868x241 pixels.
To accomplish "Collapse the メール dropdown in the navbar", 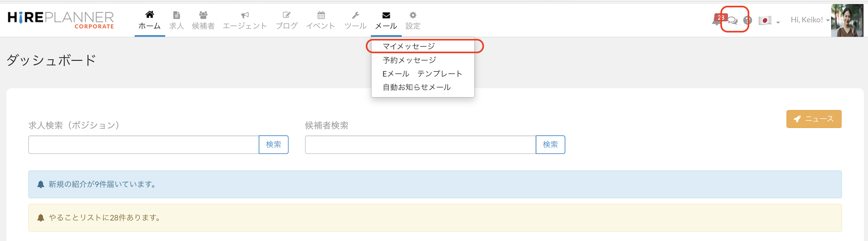I will [386, 20].
